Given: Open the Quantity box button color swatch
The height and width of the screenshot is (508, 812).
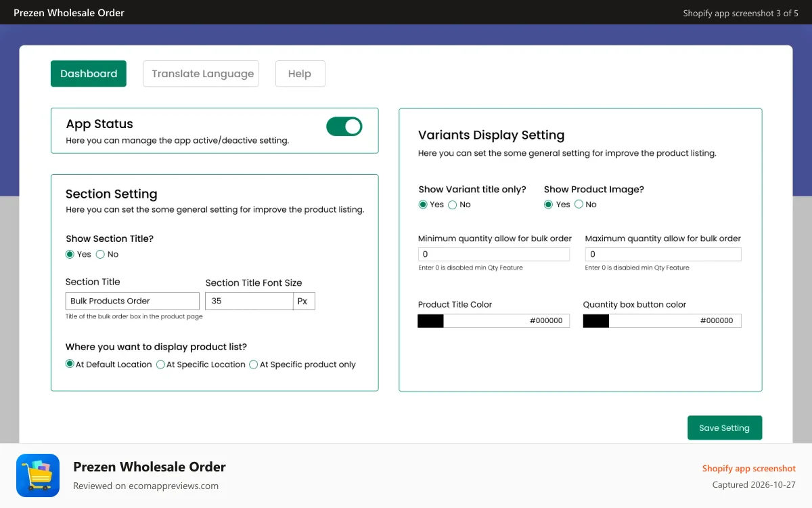Looking at the screenshot, I should [x=596, y=321].
